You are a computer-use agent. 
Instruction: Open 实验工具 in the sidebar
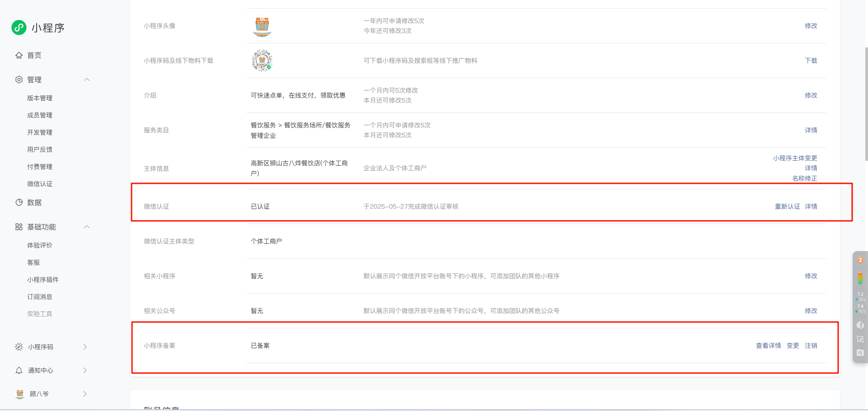point(40,314)
